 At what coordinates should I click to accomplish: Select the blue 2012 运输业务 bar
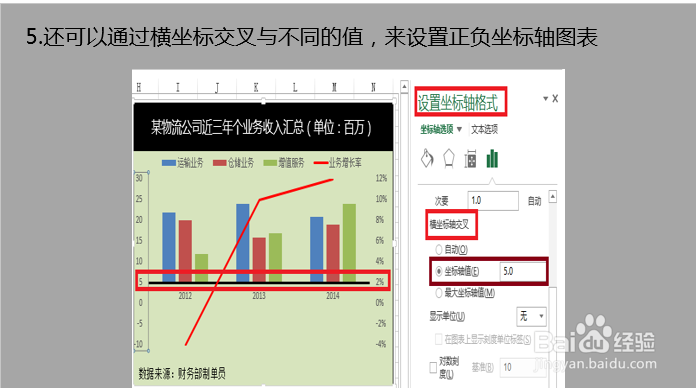[x=169, y=247]
